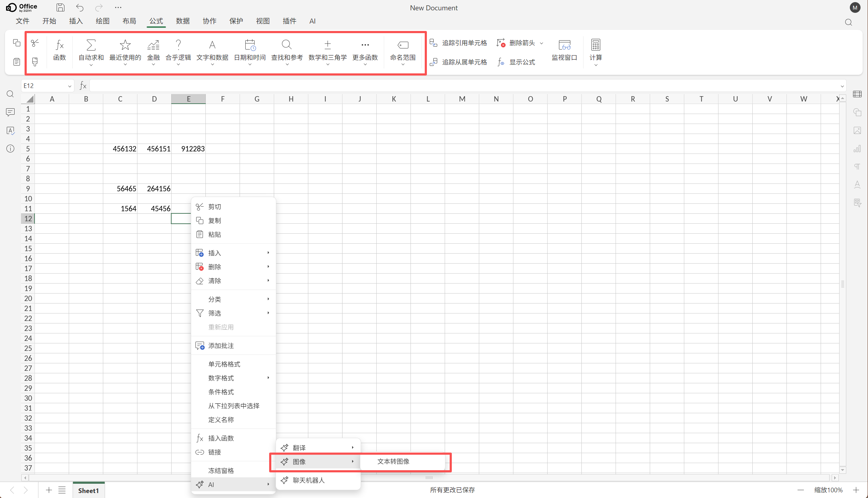This screenshot has height=498, width=868.
Task: Expand the cell name box E12 dropdown
Action: [69, 86]
